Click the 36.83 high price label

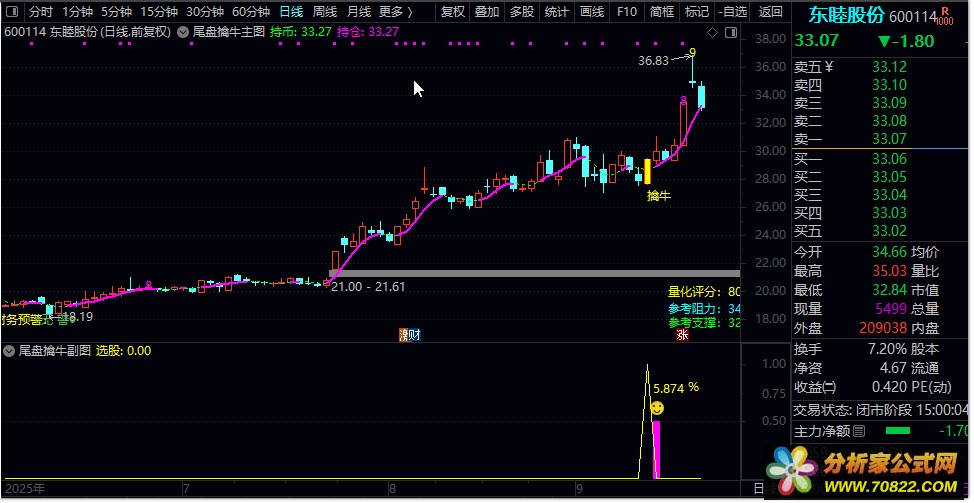pyautogui.click(x=653, y=60)
